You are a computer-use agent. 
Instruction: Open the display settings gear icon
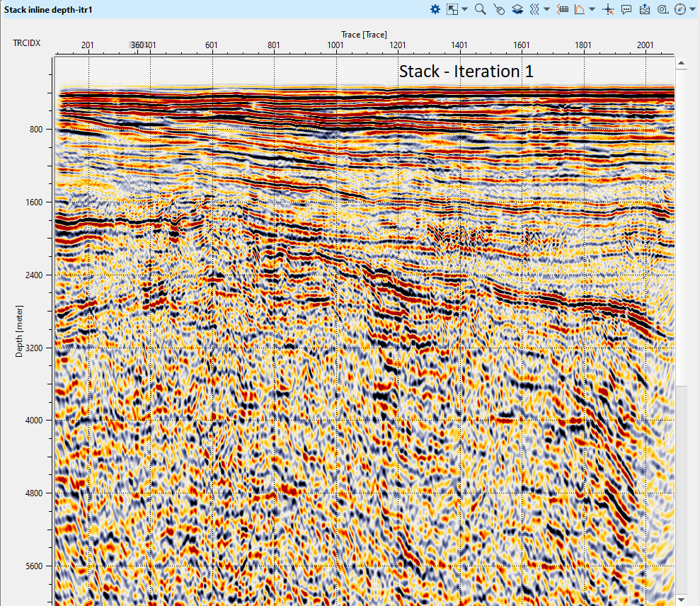435,9
